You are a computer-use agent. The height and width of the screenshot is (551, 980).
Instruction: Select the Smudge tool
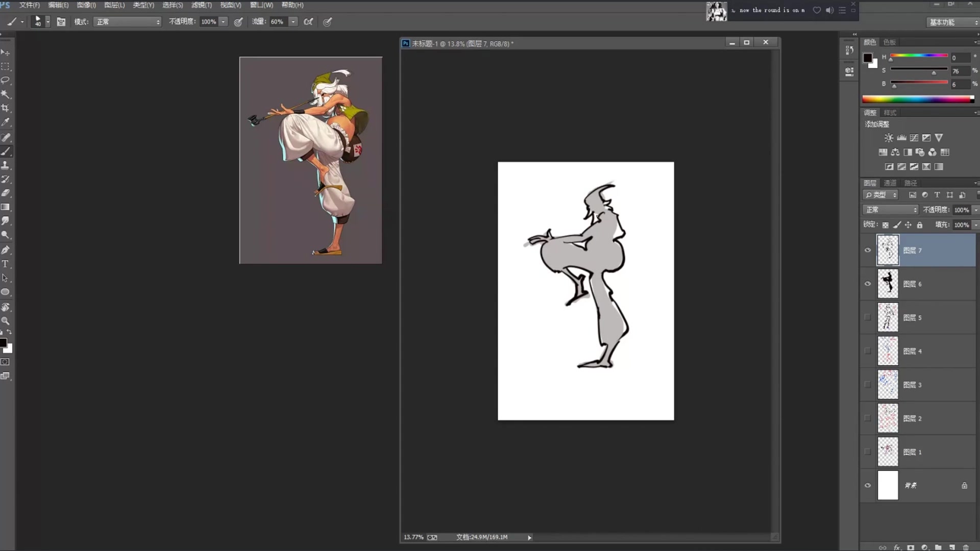point(6,221)
